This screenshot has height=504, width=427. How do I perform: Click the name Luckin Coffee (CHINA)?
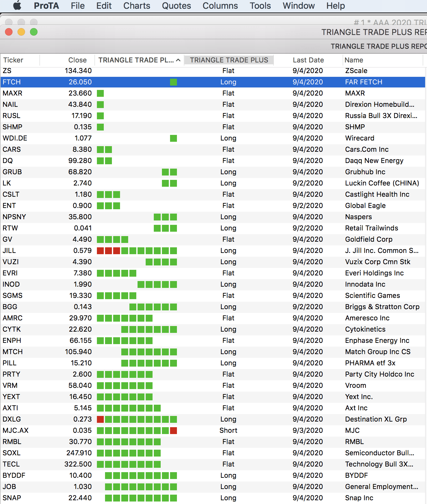click(382, 183)
